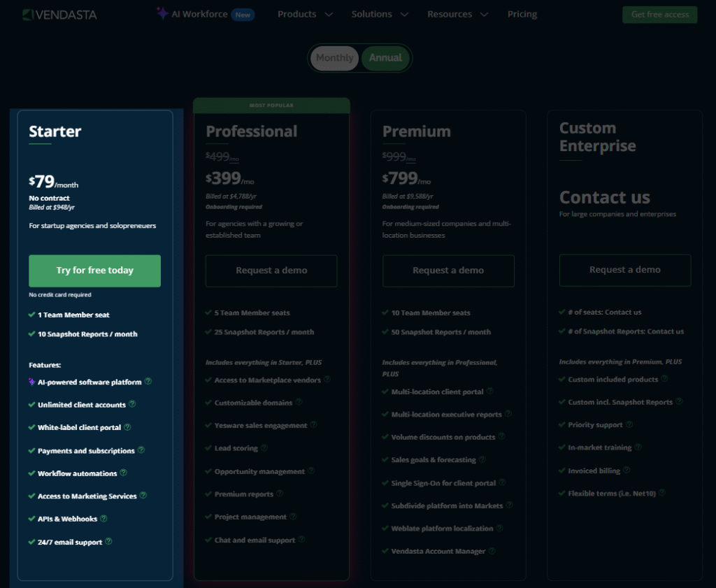The width and height of the screenshot is (716, 588).
Task: Open the Pricing page link
Action: coord(522,14)
